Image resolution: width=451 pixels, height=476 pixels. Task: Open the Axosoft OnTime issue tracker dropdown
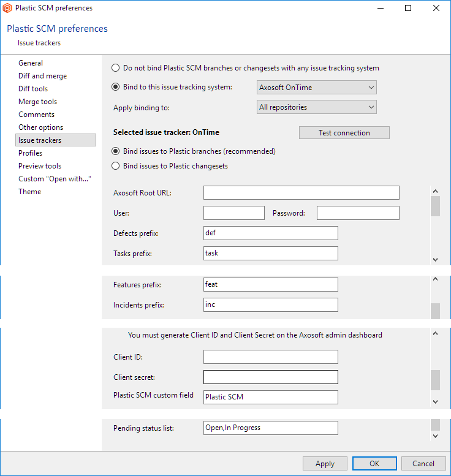point(316,88)
